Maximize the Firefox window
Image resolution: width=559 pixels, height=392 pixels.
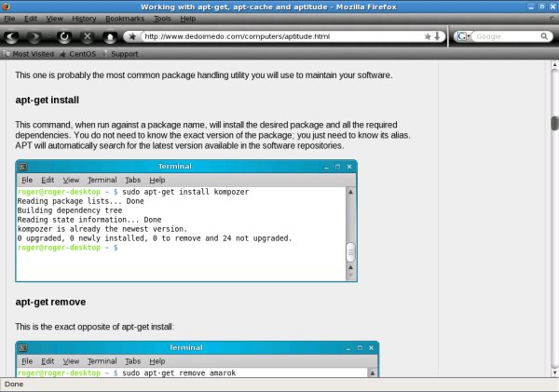542,7
